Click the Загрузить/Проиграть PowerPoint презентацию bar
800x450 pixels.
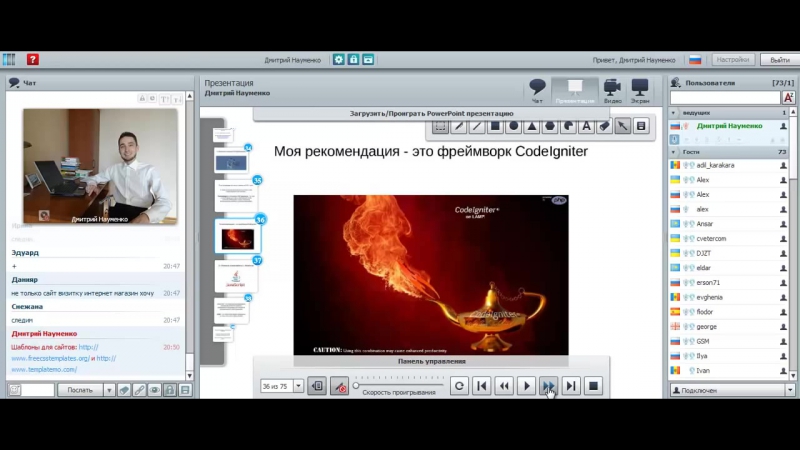pyautogui.click(x=431, y=114)
